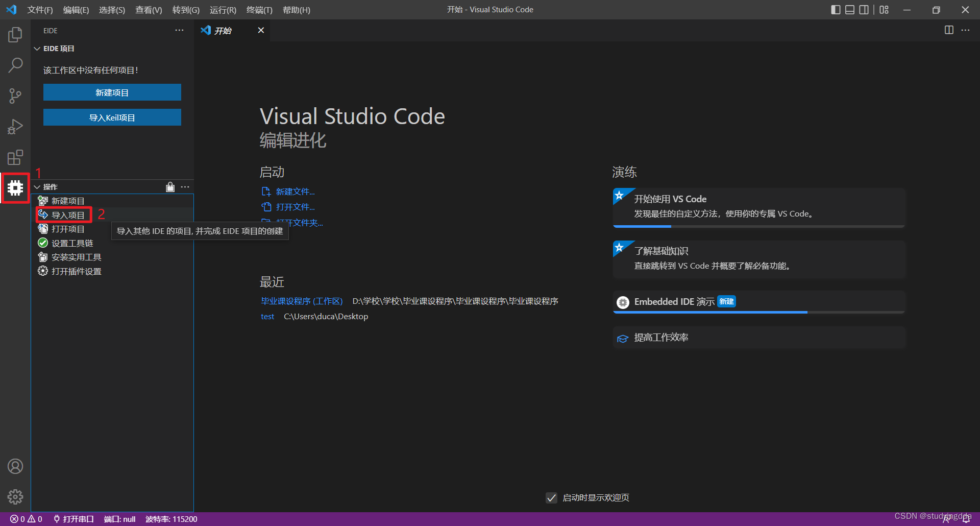Click 打开串口 in the status bar
Screen dimensions: 980x526
(74, 519)
